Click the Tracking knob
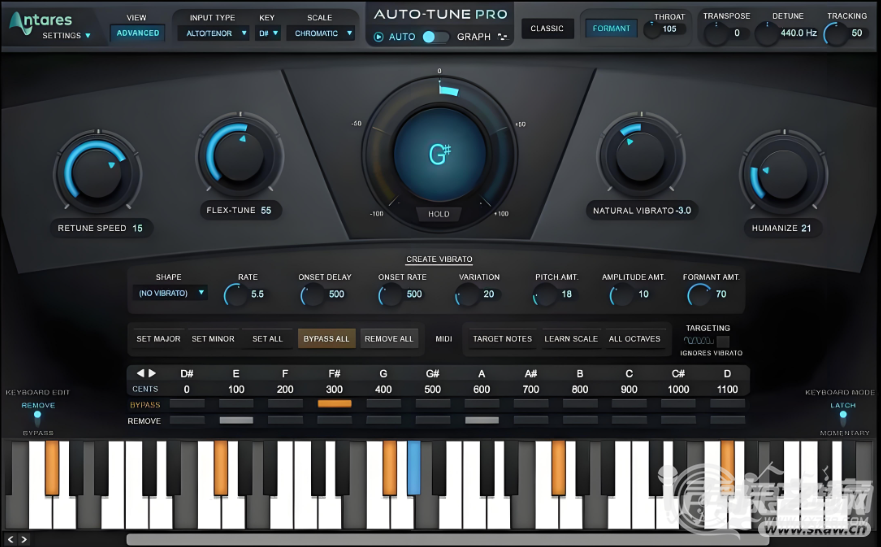The height and width of the screenshot is (547, 881). coord(835,34)
